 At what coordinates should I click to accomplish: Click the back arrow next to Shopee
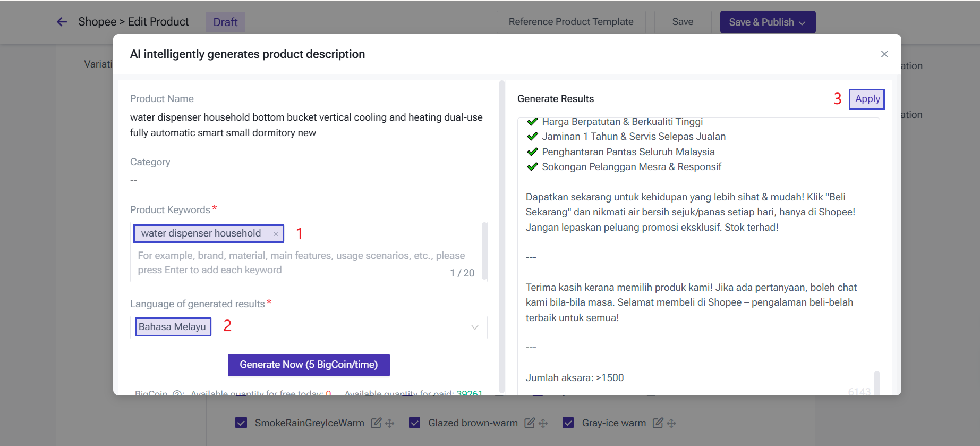pos(62,22)
